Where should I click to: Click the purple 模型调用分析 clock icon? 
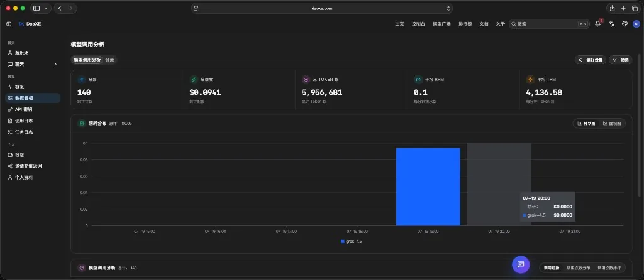click(82, 267)
